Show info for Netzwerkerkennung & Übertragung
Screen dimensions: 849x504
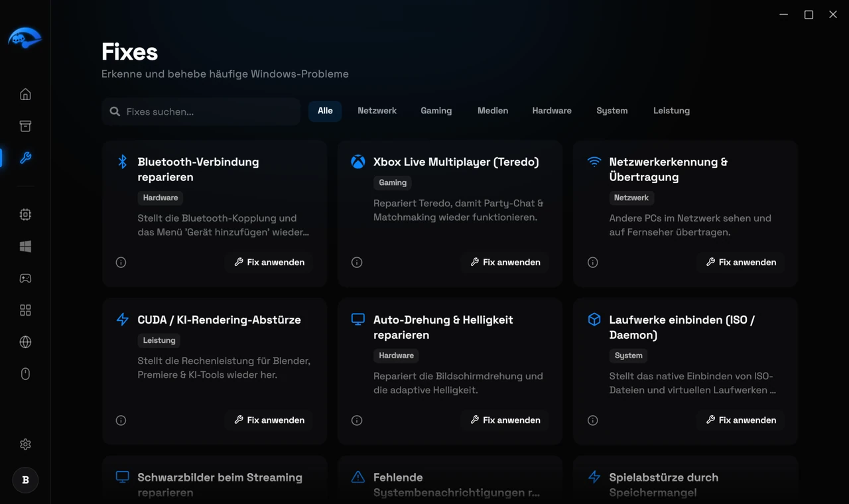point(593,263)
